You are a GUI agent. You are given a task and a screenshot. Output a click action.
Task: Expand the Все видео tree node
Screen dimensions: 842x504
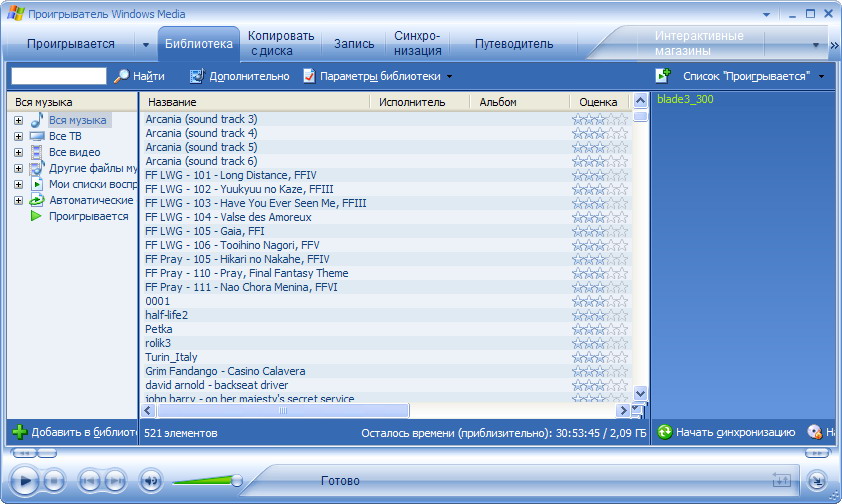tap(18, 152)
